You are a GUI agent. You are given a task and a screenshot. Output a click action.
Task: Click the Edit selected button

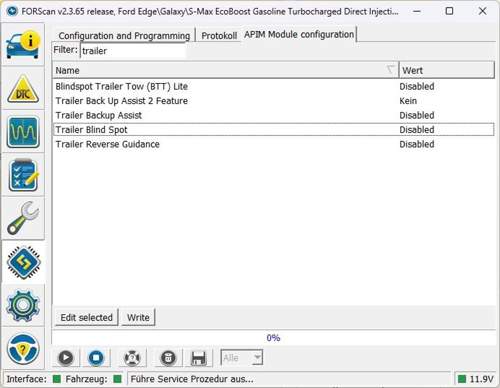86,318
